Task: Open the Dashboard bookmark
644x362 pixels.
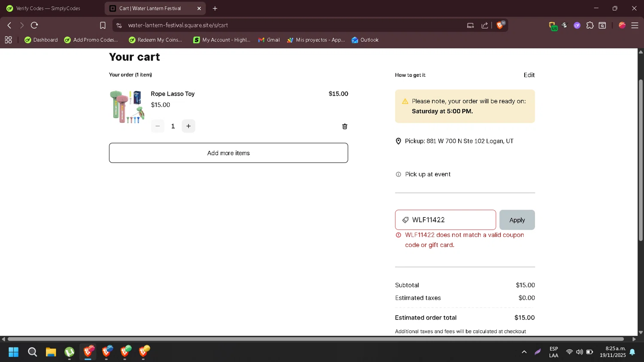Action: coord(41,40)
